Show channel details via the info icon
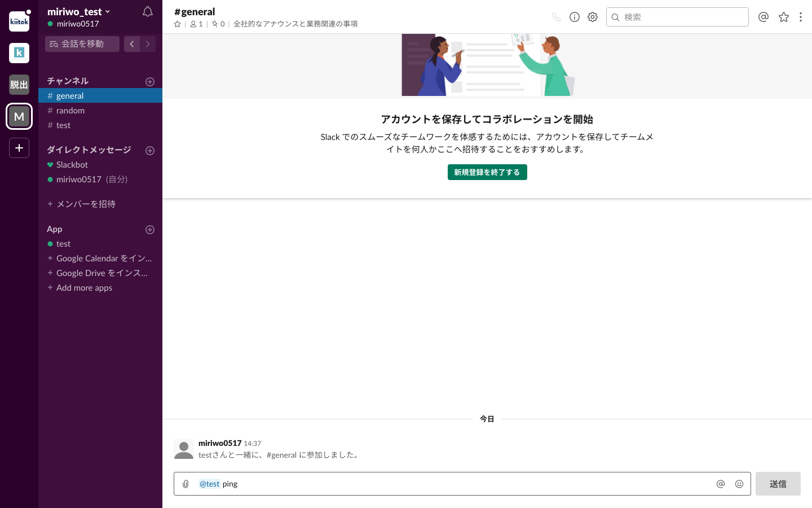 point(575,17)
